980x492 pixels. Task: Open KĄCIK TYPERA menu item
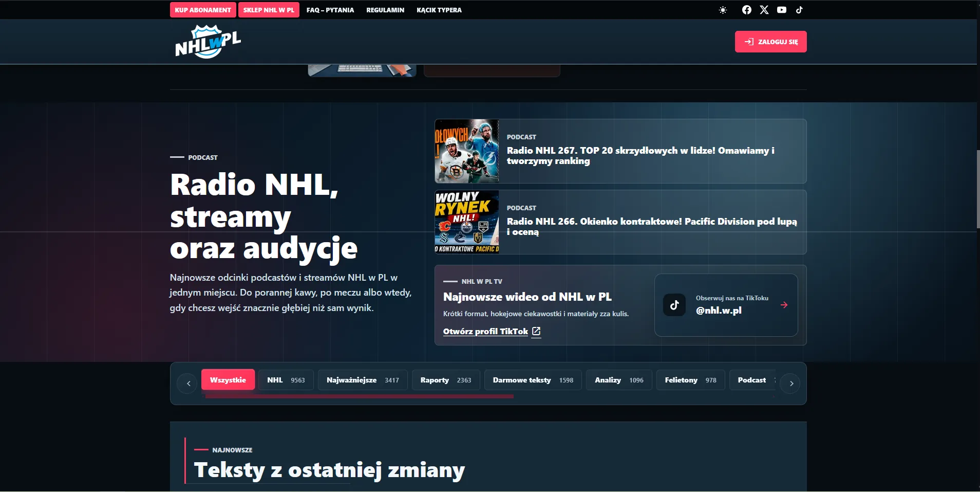click(439, 10)
